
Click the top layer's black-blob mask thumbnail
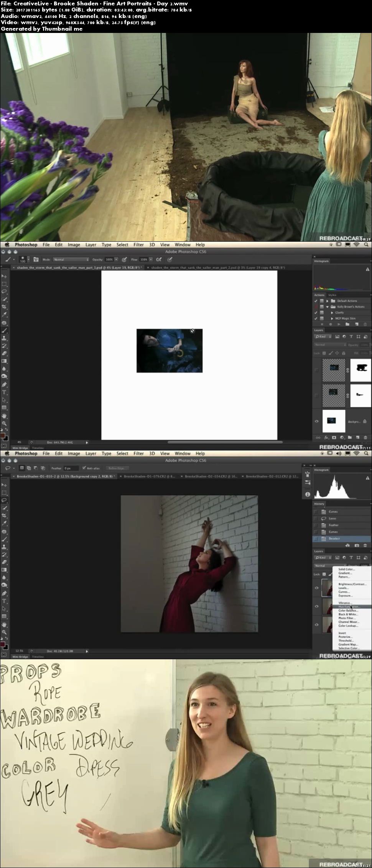(360, 370)
